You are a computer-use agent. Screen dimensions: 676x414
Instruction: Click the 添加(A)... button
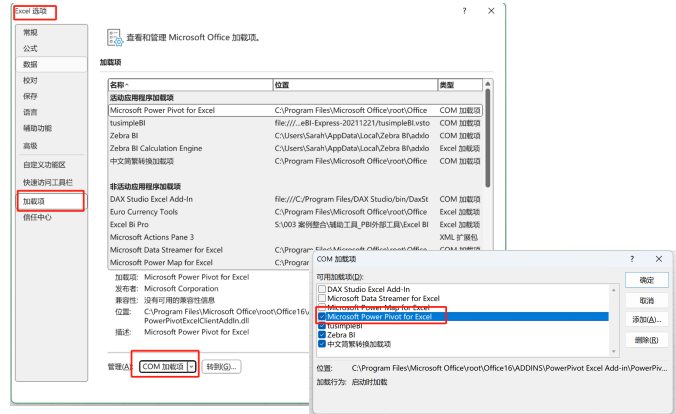[647, 320]
